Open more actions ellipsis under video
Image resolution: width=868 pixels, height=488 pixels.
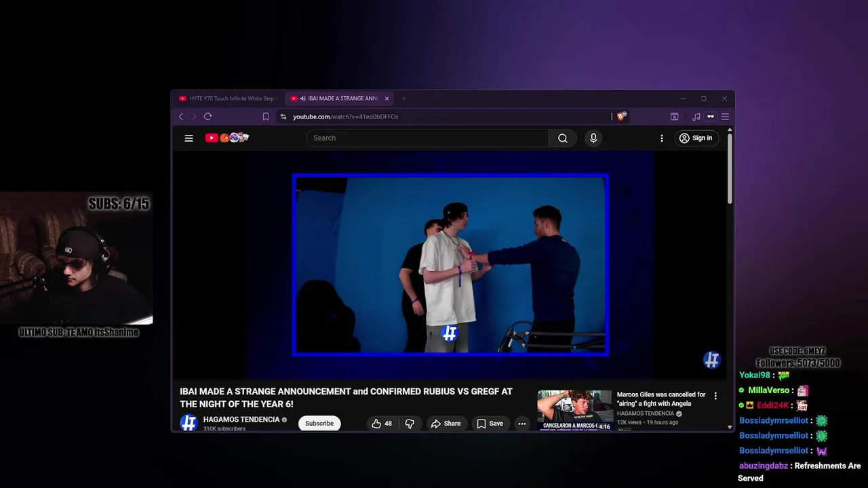pyautogui.click(x=522, y=424)
